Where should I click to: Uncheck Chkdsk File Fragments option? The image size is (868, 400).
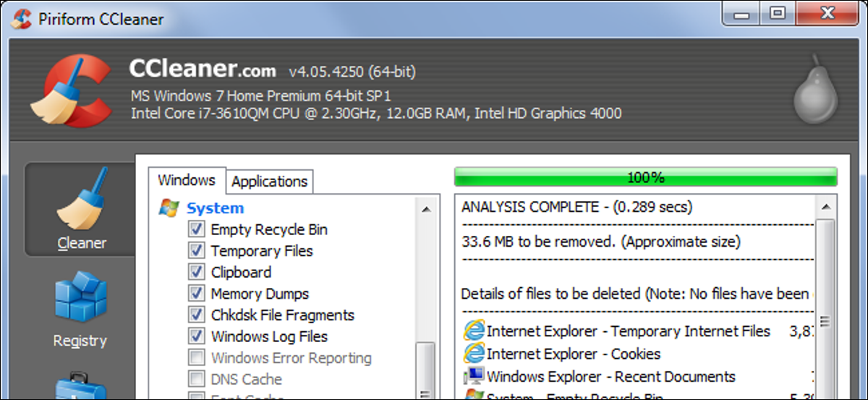(197, 315)
